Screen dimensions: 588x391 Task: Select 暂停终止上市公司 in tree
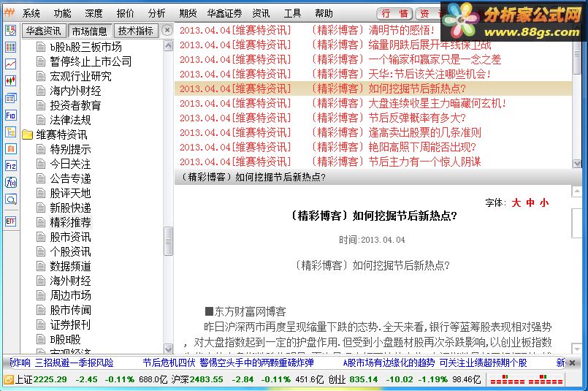tap(91, 61)
